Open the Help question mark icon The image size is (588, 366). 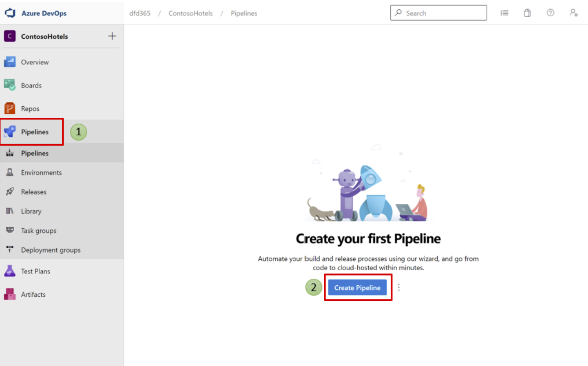pos(551,13)
